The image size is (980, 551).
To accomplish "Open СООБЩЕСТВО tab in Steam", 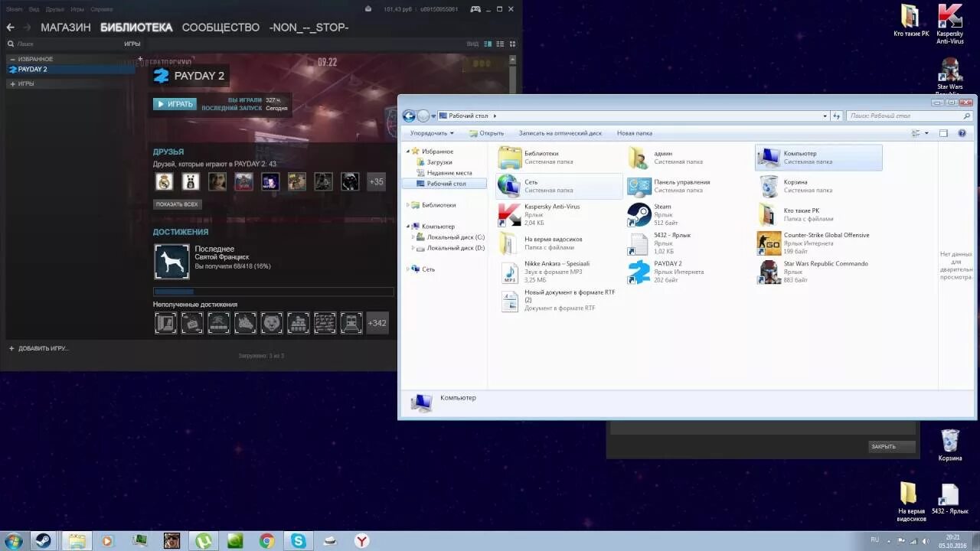I will click(220, 27).
